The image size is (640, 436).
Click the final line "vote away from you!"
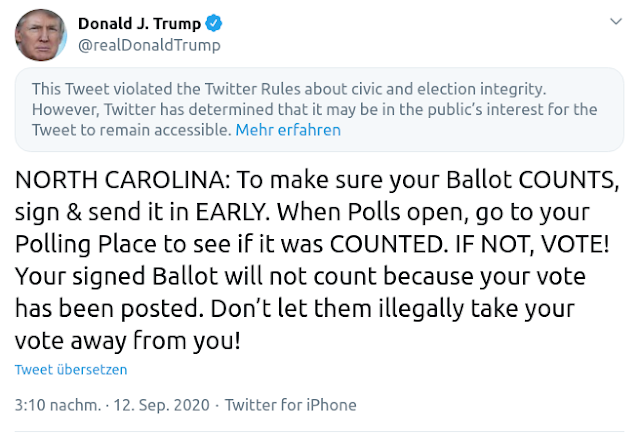tap(127, 340)
